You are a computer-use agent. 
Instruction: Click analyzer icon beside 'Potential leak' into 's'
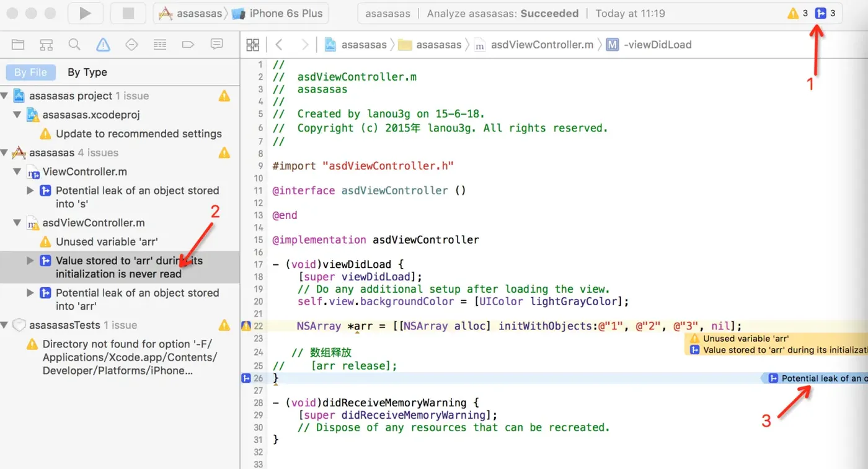[45, 190]
